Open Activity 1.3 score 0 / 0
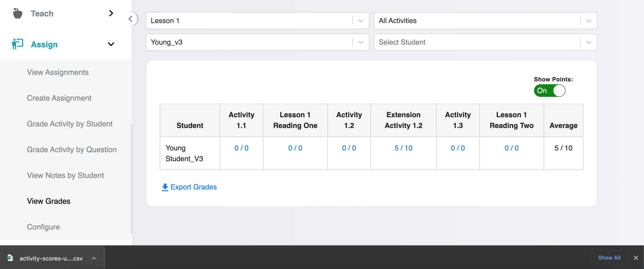This screenshot has height=269, width=644. pos(458,148)
